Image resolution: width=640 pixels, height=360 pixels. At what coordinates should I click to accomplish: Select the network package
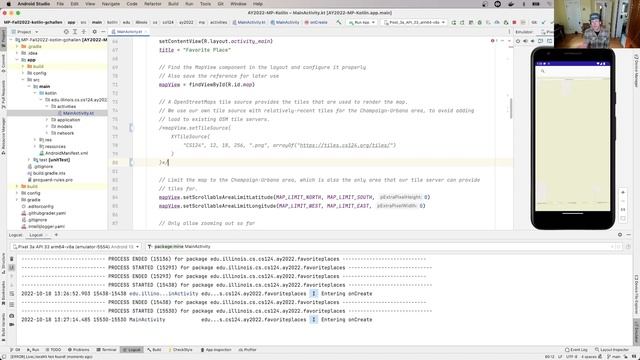click(x=62, y=133)
